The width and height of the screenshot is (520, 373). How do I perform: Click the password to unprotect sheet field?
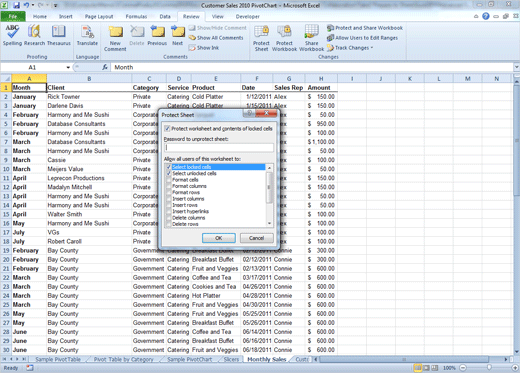click(x=219, y=148)
